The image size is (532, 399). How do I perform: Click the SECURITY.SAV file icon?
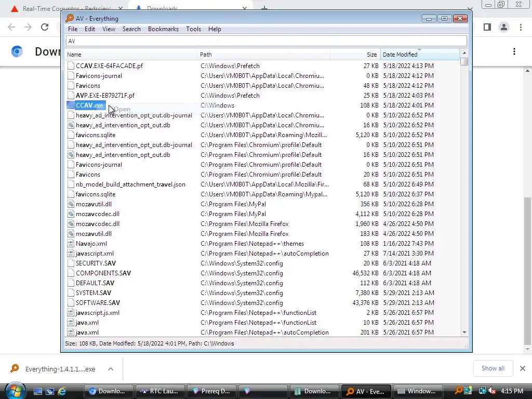tap(71, 263)
